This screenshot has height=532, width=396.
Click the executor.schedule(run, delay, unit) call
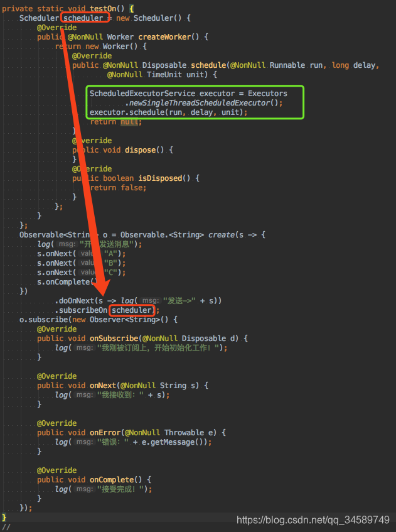point(166,112)
